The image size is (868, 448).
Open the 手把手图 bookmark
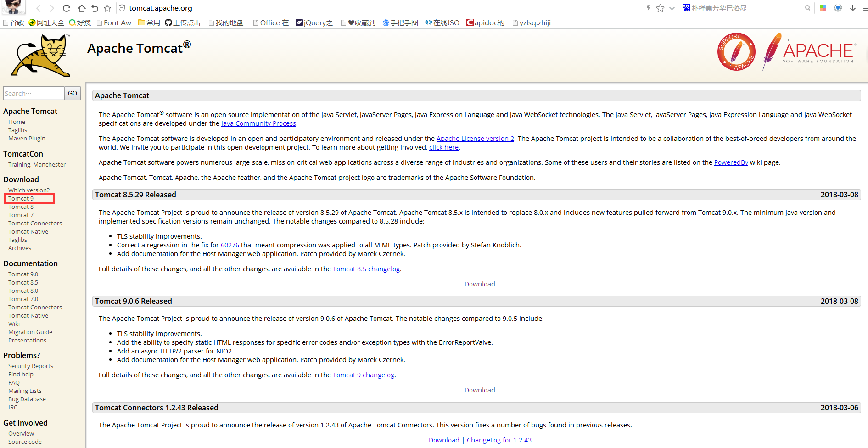pos(400,22)
